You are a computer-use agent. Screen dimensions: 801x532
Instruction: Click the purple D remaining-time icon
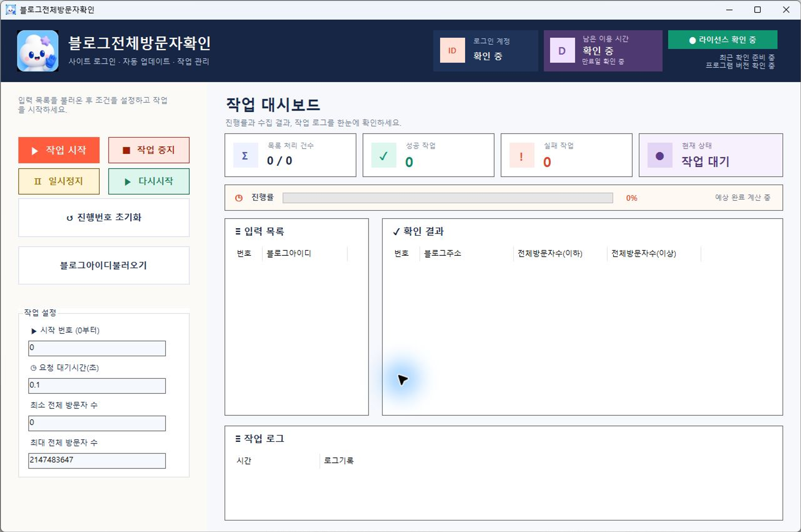(562, 51)
